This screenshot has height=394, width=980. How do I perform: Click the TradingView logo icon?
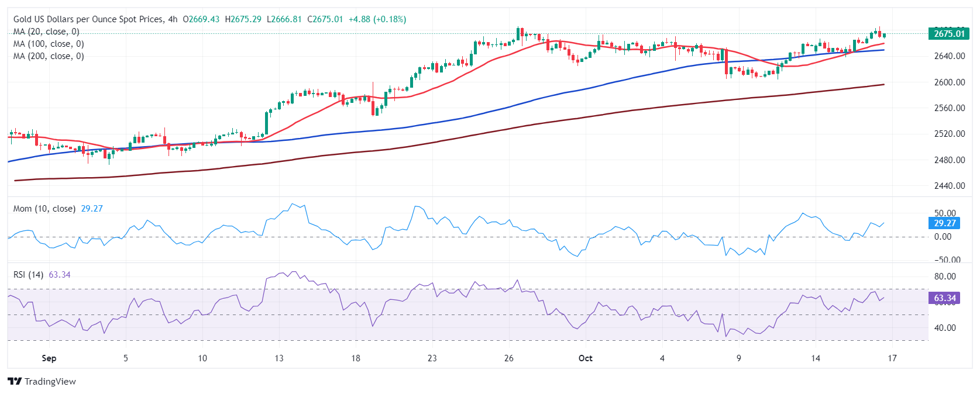(x=15, y=381)
